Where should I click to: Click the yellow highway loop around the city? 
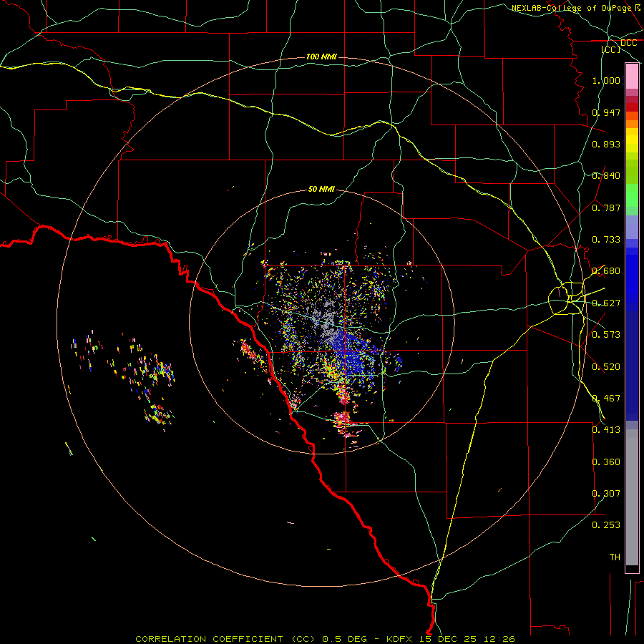pyautogui.click(x=567, y=298)
